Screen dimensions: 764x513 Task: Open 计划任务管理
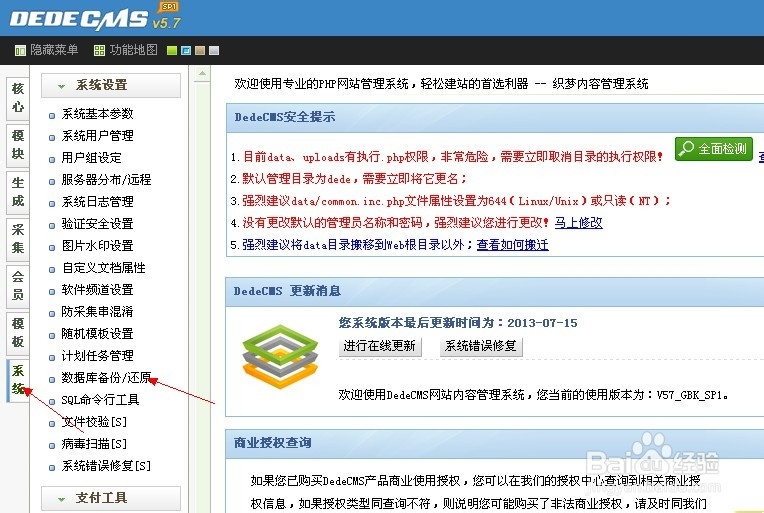click(97, 356)
